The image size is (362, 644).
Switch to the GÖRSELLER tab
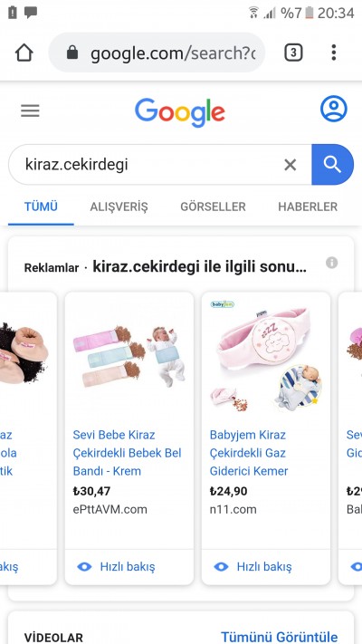tap(213, 207)
